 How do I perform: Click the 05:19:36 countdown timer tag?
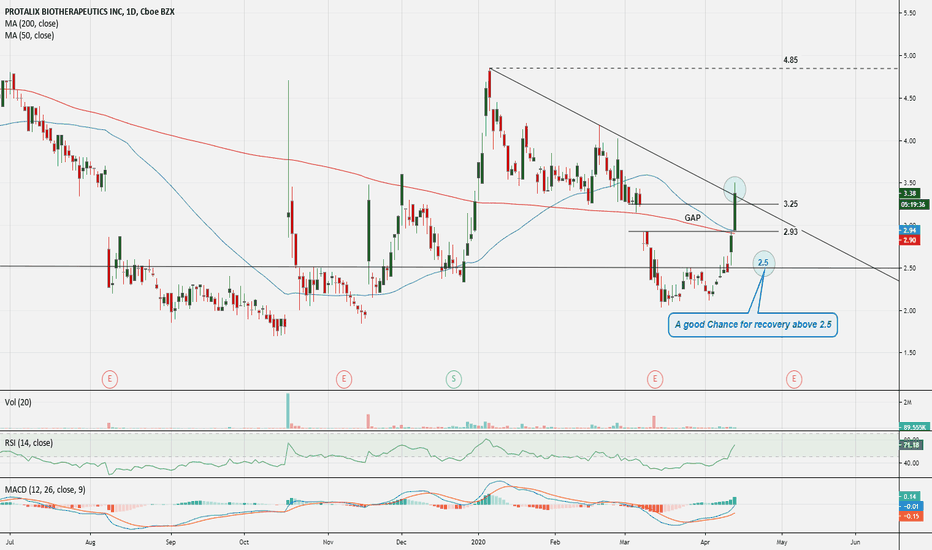pos(914,205)
